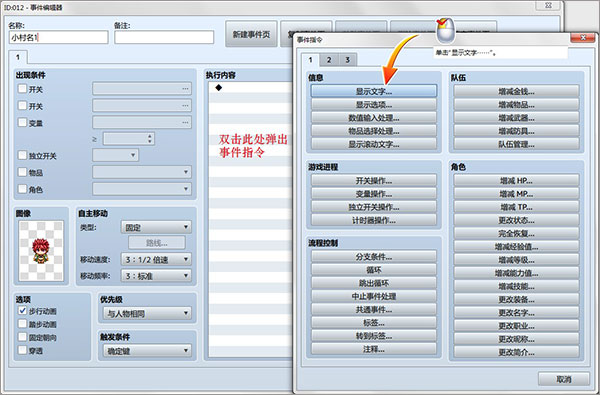600x395 pixels.
Task: Open 队伍管理... command
Action: tap(516, 144)
